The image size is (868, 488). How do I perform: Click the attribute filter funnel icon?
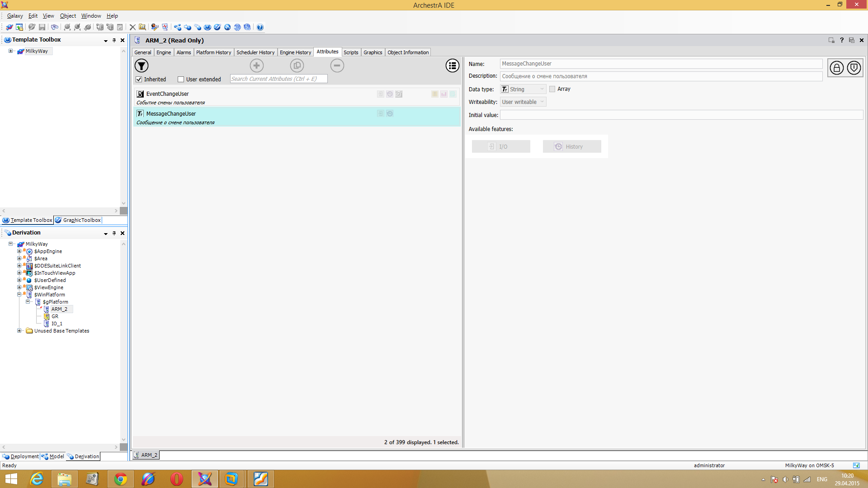pos(142,66)
